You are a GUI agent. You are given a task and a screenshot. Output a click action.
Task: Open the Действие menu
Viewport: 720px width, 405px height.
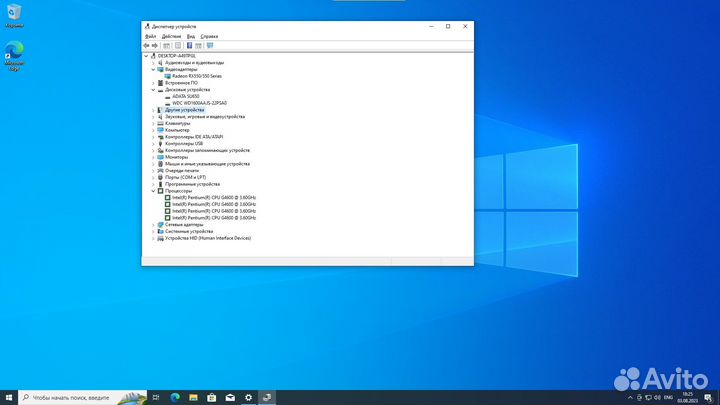point(171,36)
